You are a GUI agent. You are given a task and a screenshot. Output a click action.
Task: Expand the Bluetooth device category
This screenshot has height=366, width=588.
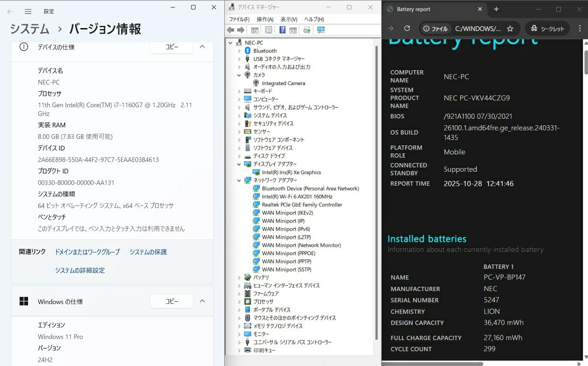239,51
